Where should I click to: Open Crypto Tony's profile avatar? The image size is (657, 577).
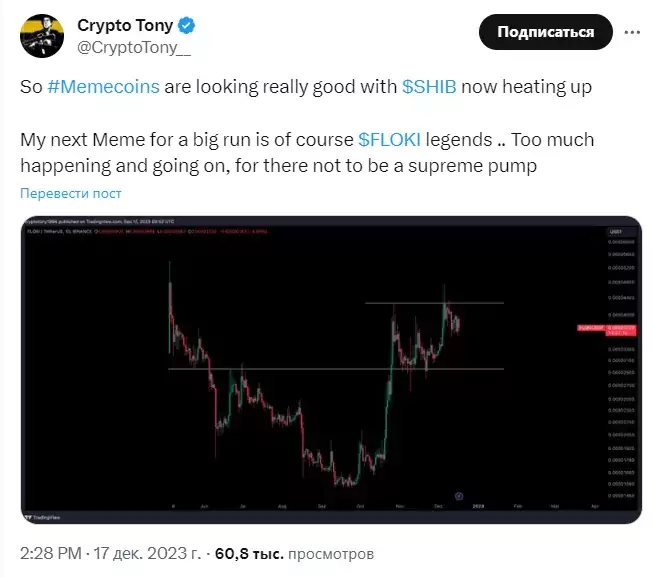tap(42, 36)
